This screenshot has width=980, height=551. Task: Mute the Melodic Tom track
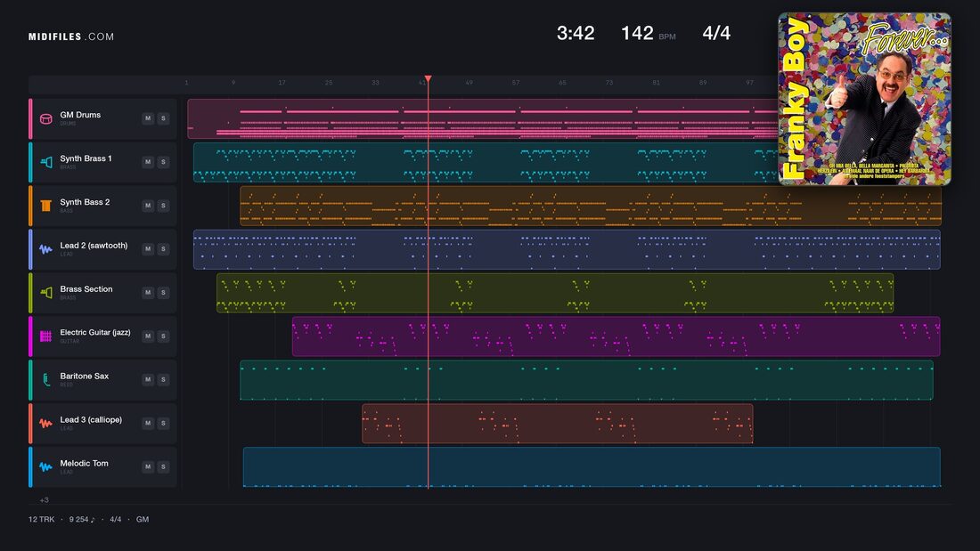click(x=148, y=466)
